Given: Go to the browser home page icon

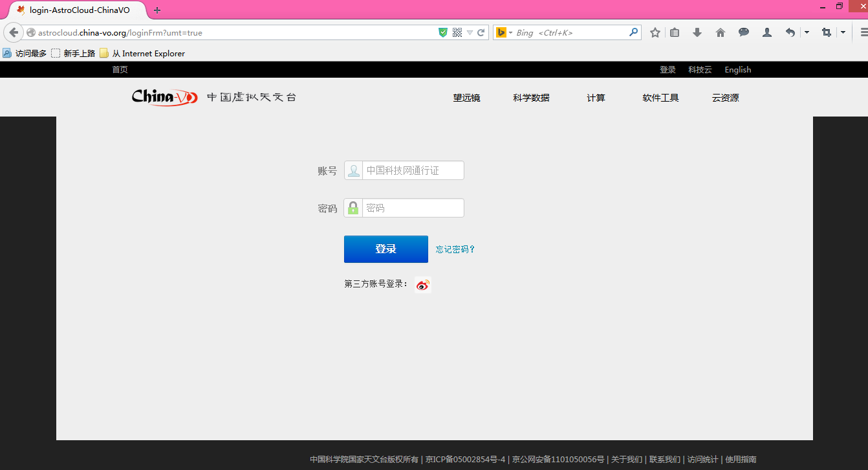Looking at the screenshot, I should point(721,32).
